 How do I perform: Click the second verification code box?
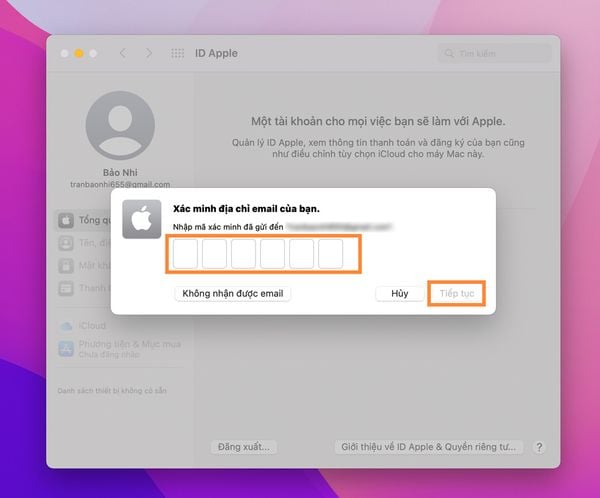click(x=214, y=254)
